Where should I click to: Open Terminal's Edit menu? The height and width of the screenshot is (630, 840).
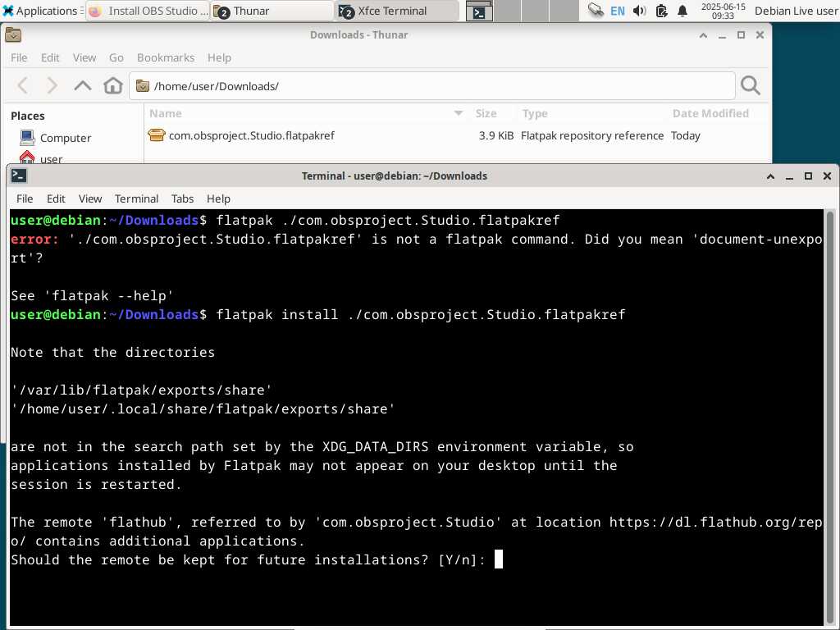click(x=56, y=199)
